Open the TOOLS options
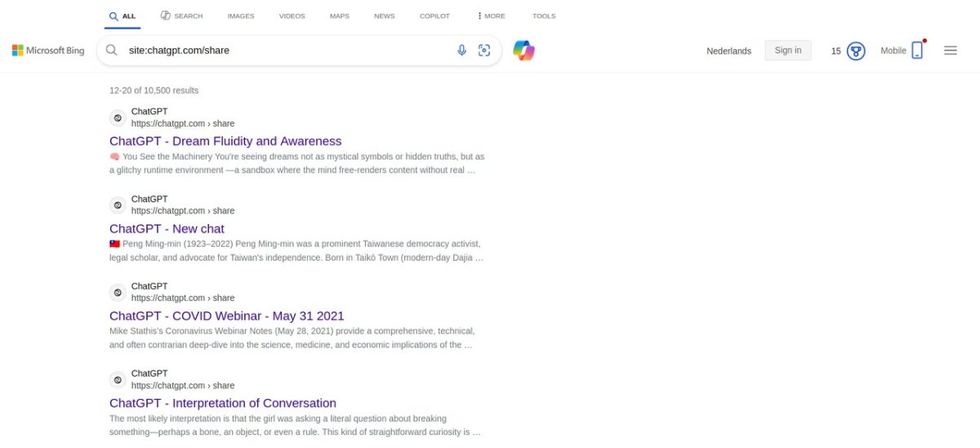The image size is (980, 448). pos(544,16)
